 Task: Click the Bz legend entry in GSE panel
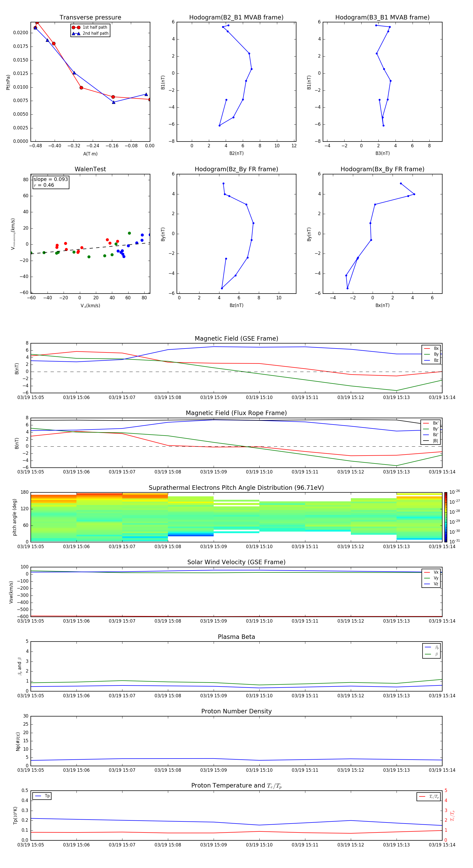431,360
